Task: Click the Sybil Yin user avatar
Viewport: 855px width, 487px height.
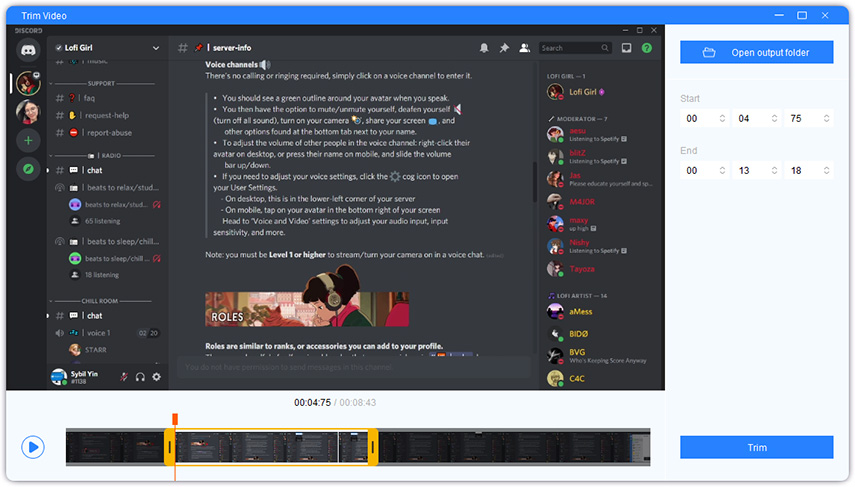Action: 58,376
